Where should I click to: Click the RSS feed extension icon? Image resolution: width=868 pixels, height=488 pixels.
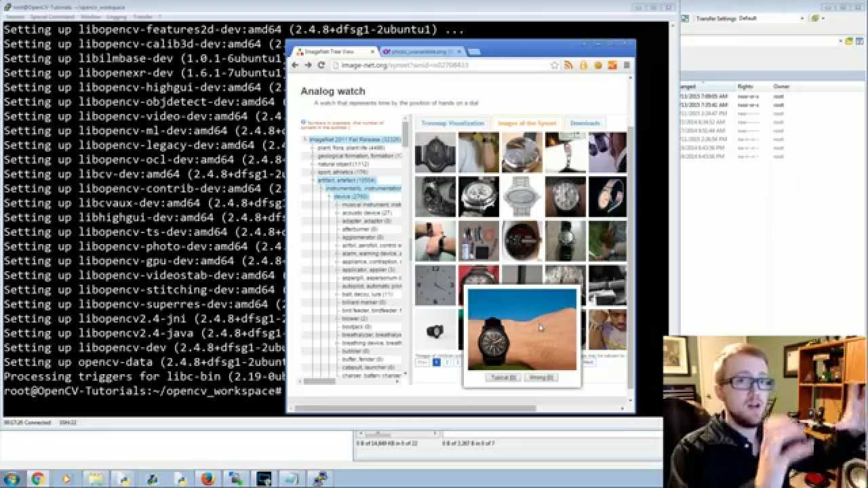569,65
